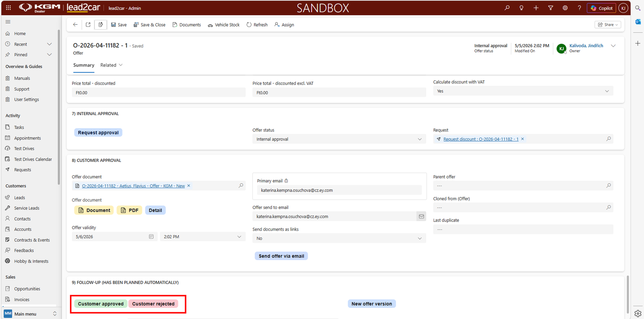Go to Leads in the sidebar
Image resolution: width=644 pixels, height=319 pixels.
19,198
